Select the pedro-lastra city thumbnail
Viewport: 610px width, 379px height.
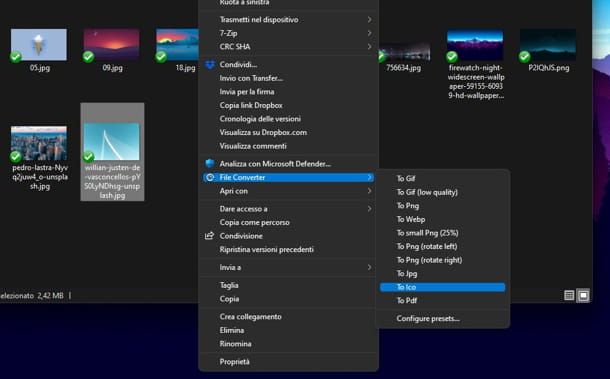[39, 143]
